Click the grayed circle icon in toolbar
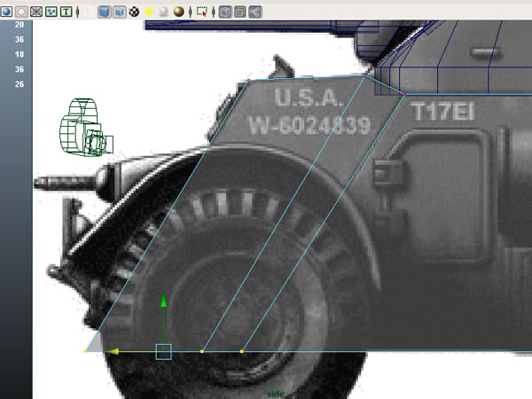Viewport: 532px width, 399px height. click(x=21, y=12)
